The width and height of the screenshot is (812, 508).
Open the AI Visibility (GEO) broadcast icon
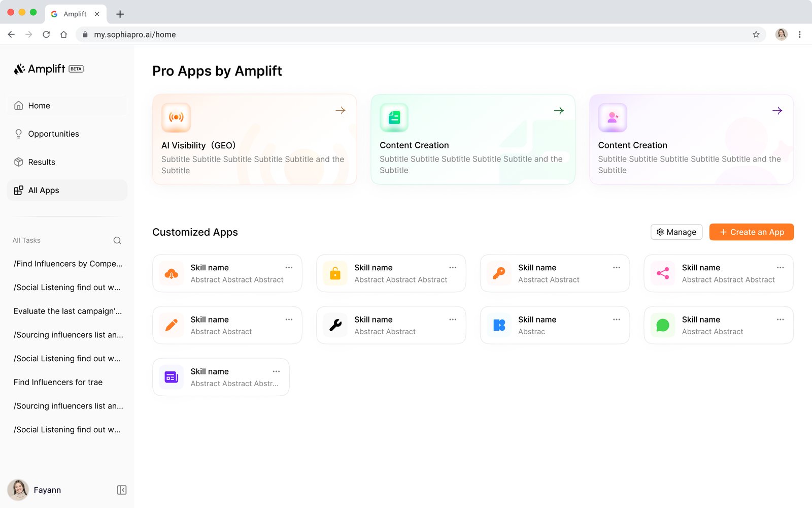176,117
